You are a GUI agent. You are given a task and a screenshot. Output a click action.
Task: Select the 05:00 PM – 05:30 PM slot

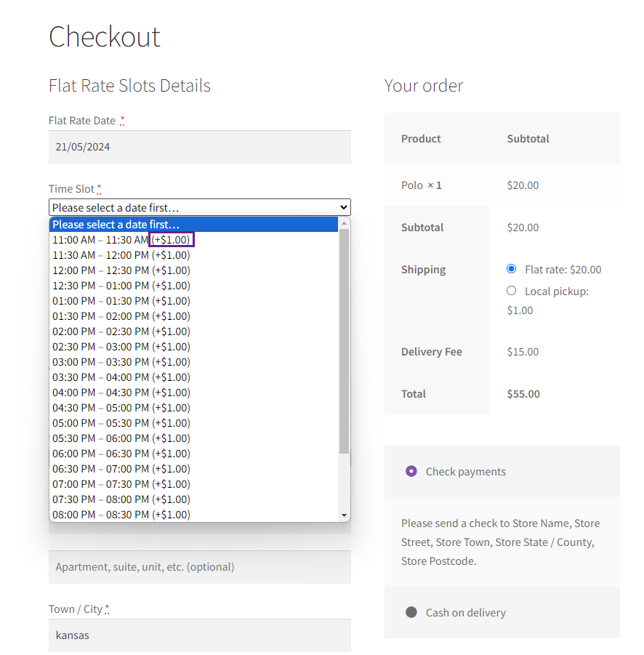194,423
